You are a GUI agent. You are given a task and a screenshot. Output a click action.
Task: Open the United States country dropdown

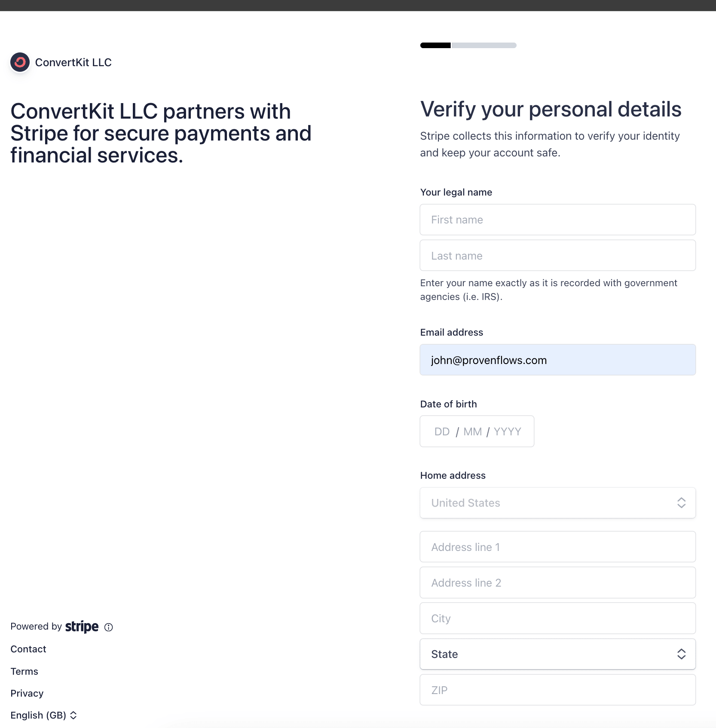pyautogui.click(x=558, y=503)
